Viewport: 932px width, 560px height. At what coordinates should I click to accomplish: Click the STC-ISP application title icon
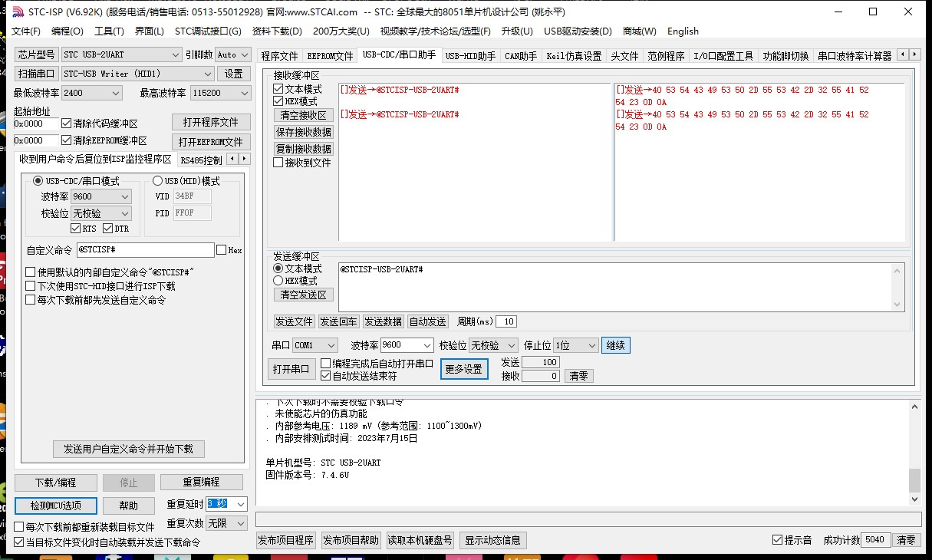point(18,11)
